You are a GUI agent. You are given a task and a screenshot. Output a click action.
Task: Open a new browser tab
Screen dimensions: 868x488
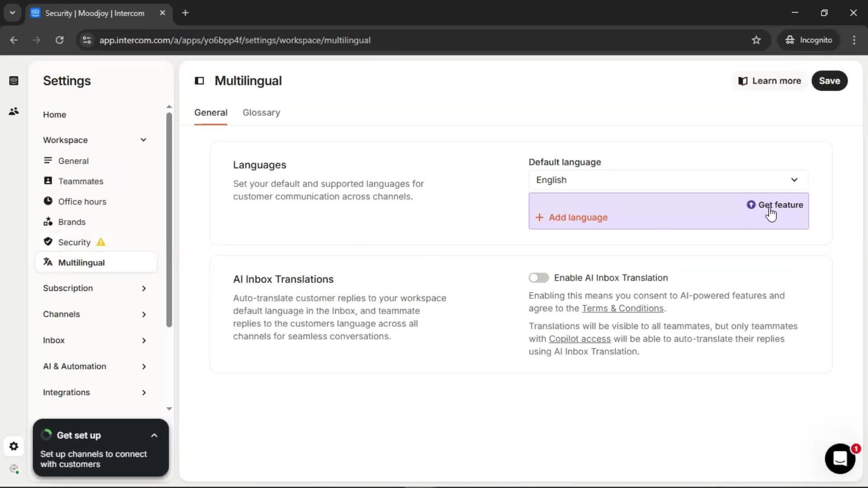185,13
